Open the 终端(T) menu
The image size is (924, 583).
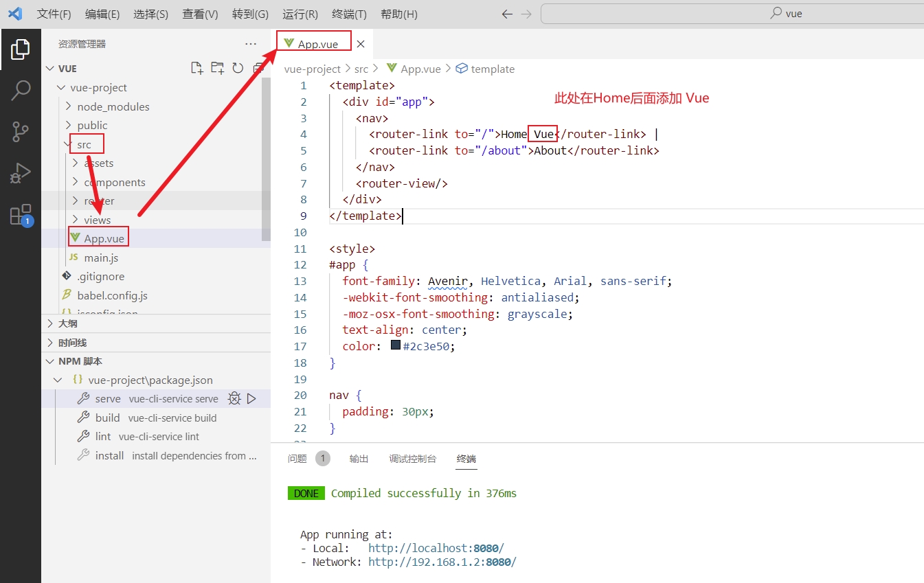[x=349, y=14]
